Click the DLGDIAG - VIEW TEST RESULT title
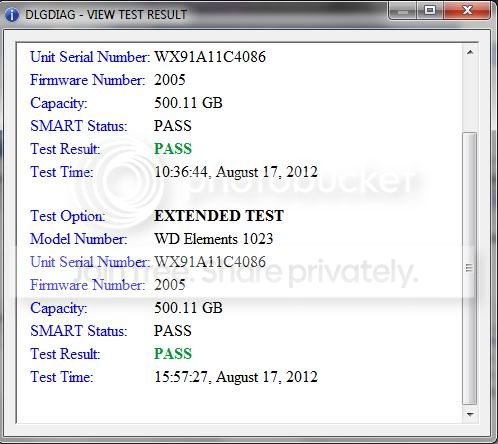This screenshot has height=444, width=498. click(x=106, y=15)
